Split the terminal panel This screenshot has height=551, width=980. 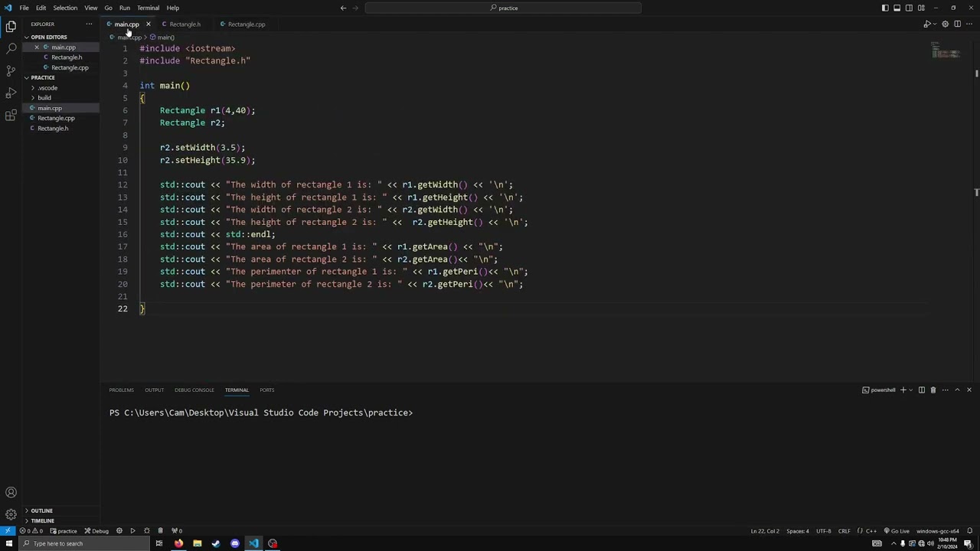tap(922, 390)
